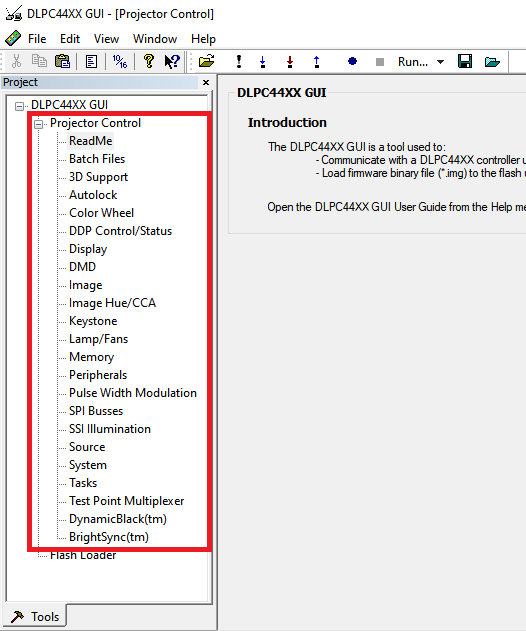Select the Source tree item
This screenshot has height=631, width=526.
87,447
